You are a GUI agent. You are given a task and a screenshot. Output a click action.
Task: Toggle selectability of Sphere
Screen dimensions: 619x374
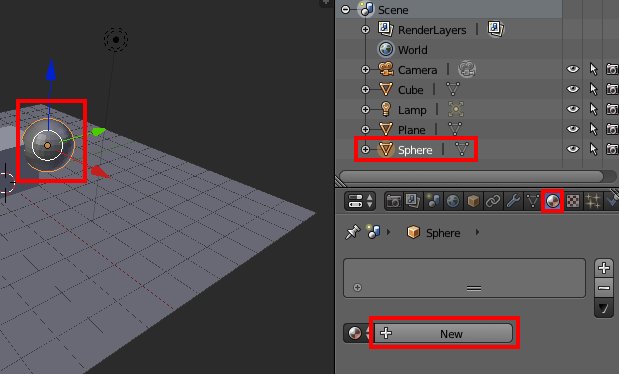coord(593,149)
